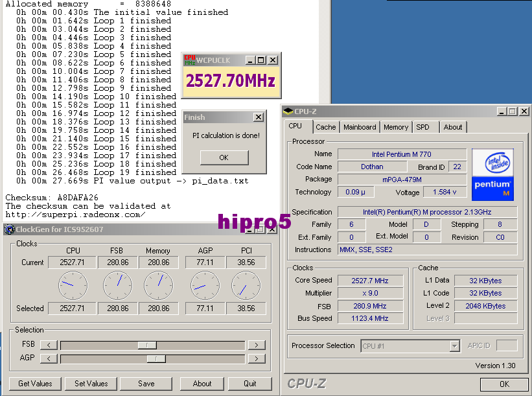Open the Mainboard tab in CPU-Z
Screen dimensions: 532x396
coord(360,127)
